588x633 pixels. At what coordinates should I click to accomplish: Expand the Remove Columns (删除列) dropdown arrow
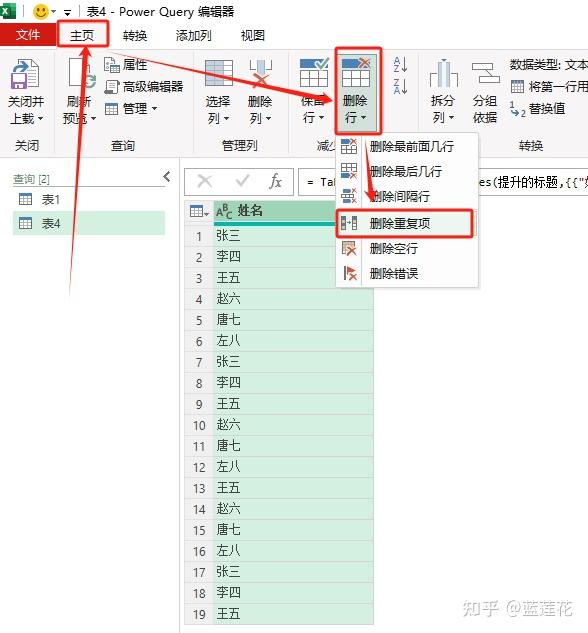269,119
